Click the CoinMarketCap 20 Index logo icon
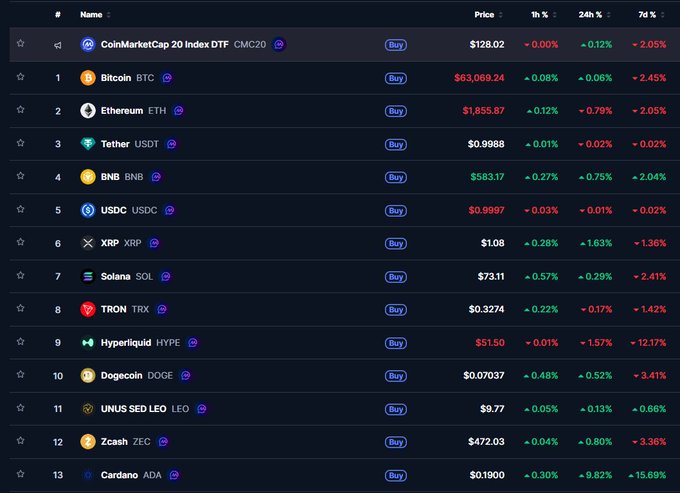Image resolution: width=680 pixels, height=493 pixels. tap(88, 44)
